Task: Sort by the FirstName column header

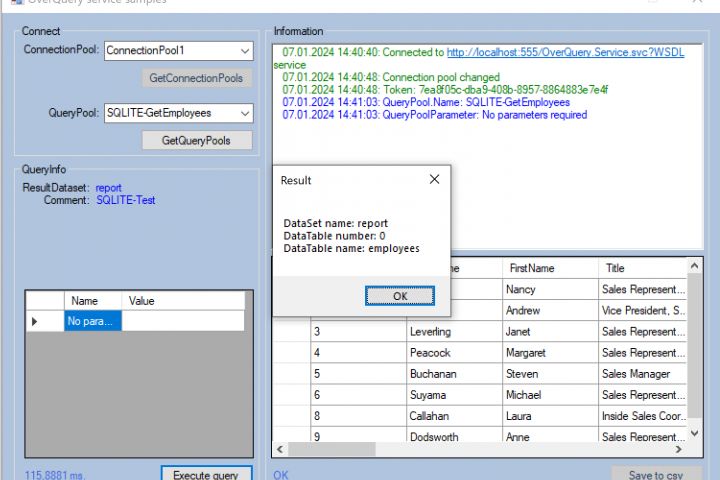Action: [531, 268]
